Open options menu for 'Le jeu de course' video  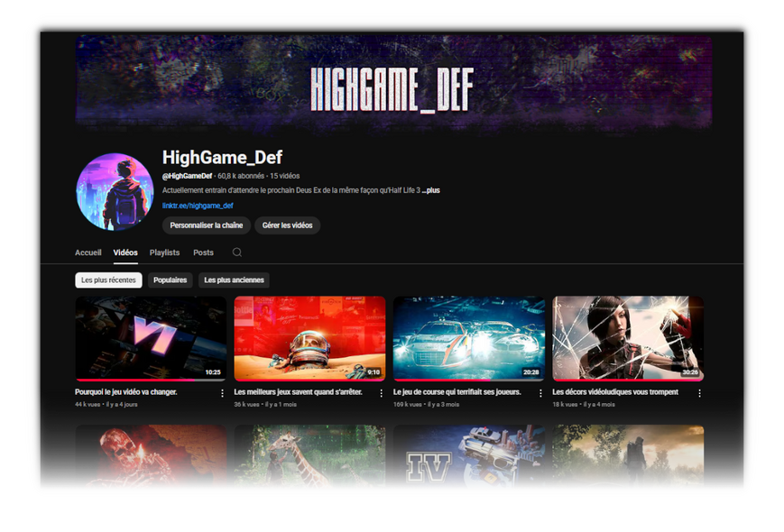click(x=540, y=393)
